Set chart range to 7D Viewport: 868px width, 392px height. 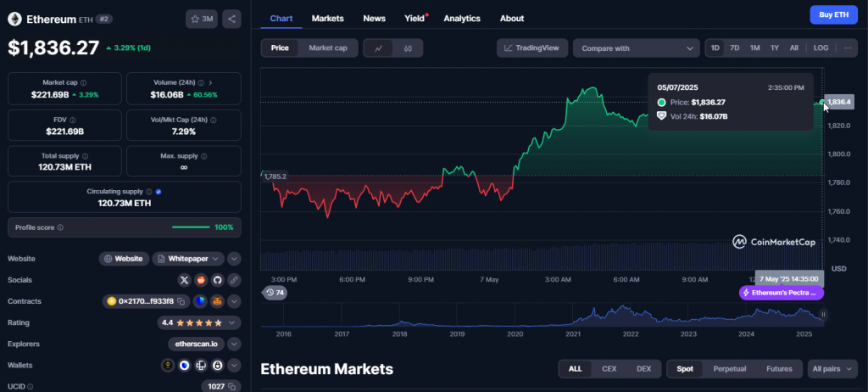pos(735,48)
